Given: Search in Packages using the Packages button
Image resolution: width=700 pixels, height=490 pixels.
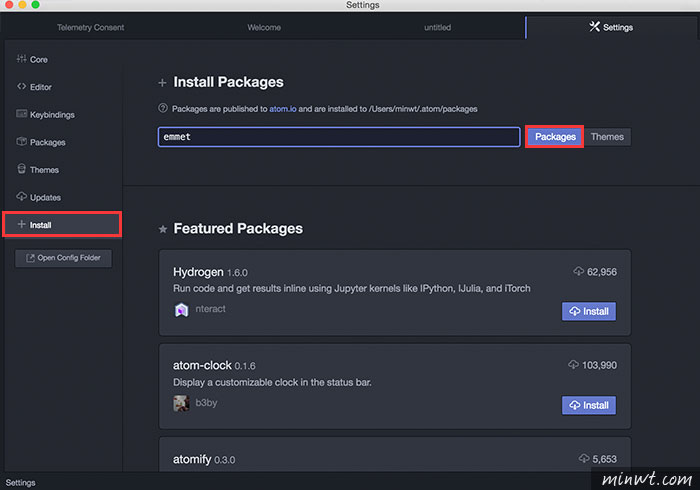Looking at the screenshot, I should [555, 137].
